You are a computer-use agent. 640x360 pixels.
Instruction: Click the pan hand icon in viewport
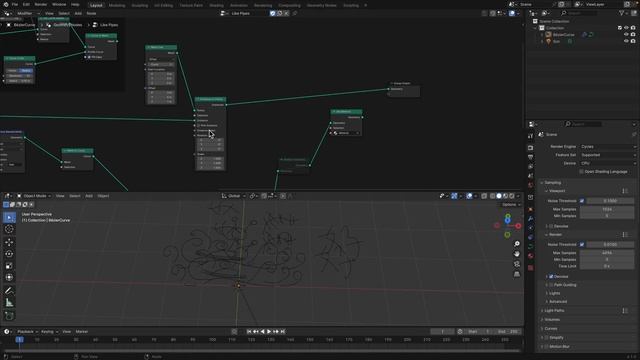pyautogui.click(x=517, y=254)
